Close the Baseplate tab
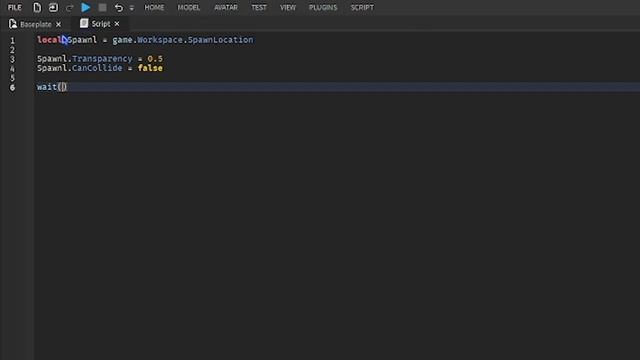Screen dimensions: 640x360 pyautogui.click(x=58, y=24)
